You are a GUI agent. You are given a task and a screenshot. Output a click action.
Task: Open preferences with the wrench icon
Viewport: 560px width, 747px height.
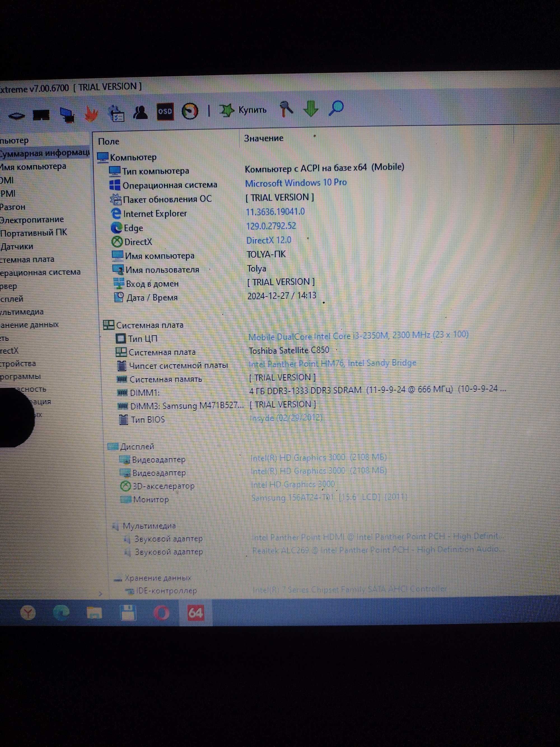(287, 109)
